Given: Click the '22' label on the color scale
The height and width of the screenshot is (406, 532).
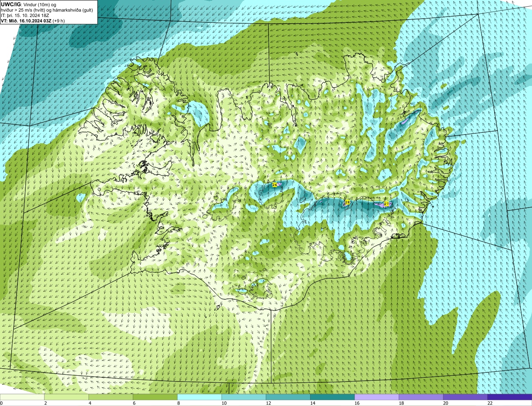Looking at the screenshot, I should point(490,403).
